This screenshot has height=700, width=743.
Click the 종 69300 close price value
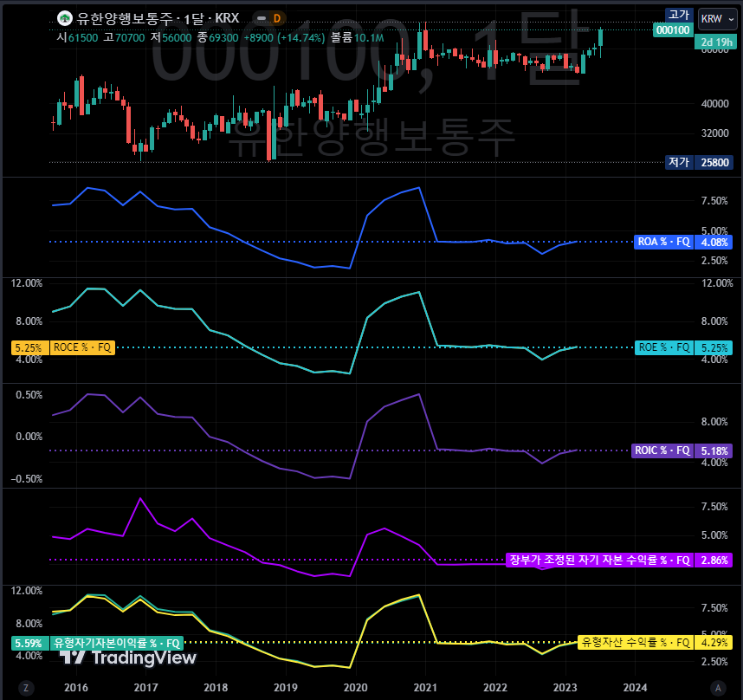click(217, 38)
